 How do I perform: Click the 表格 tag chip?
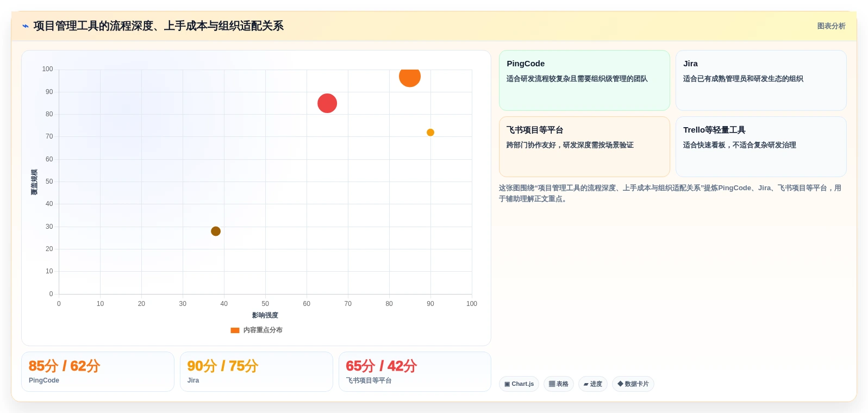(x=559, y=384)
